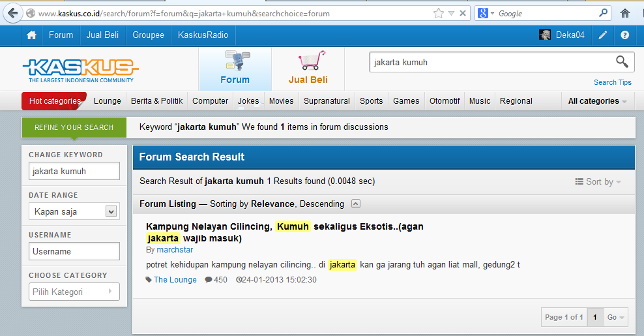
Task: Open the Regional category
Action: click(516, 100)
